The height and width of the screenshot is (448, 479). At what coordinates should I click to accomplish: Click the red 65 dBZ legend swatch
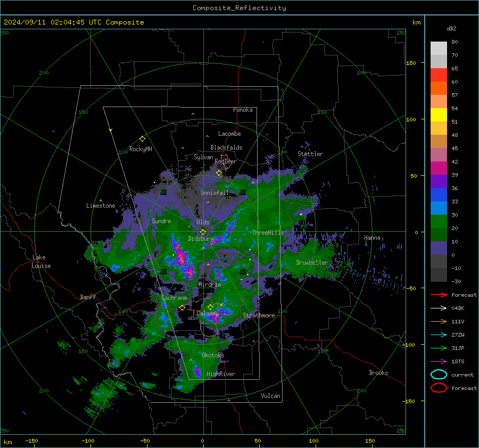pos(439,75)
